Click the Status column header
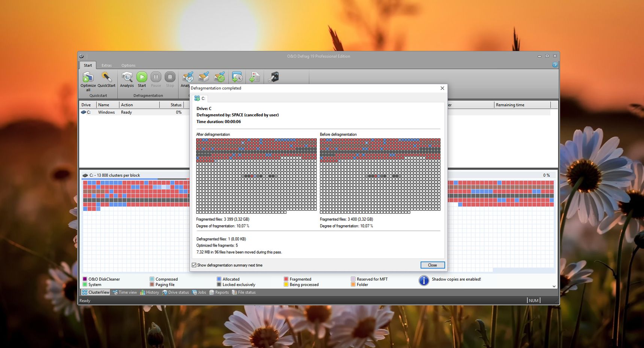This screenshot has height=348, width=644. pos(171,105)
